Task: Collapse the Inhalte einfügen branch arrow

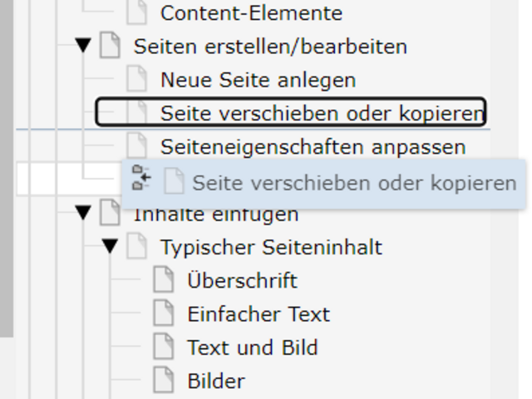Action: [83, 214]
